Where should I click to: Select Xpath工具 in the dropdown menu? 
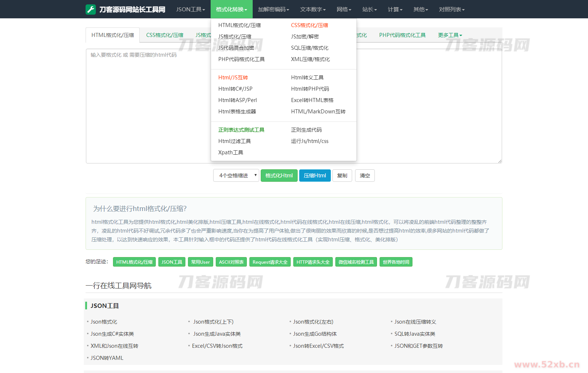click(x=231, y=152)
